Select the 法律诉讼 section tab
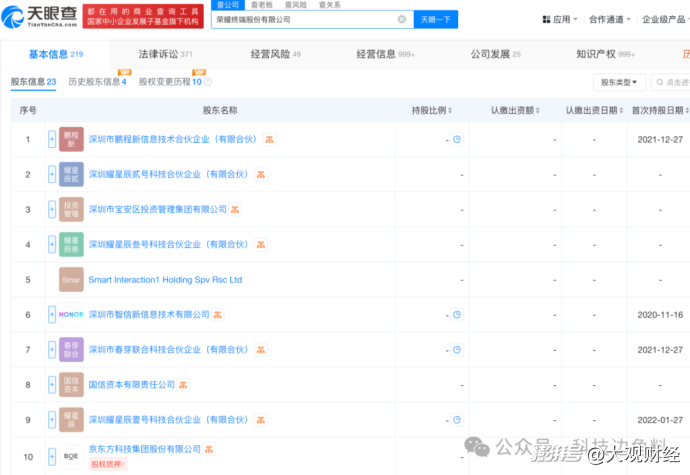690x475 pixels. pos(165,54)
